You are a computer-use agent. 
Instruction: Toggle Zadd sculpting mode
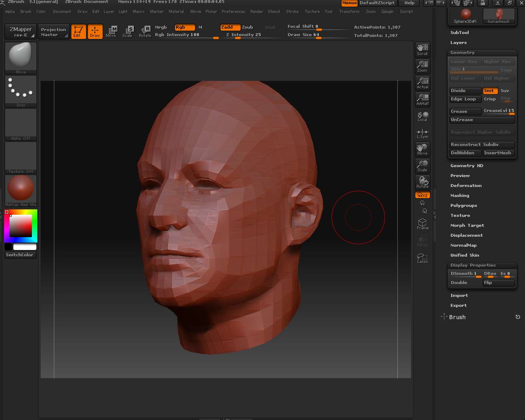point(230,27)
